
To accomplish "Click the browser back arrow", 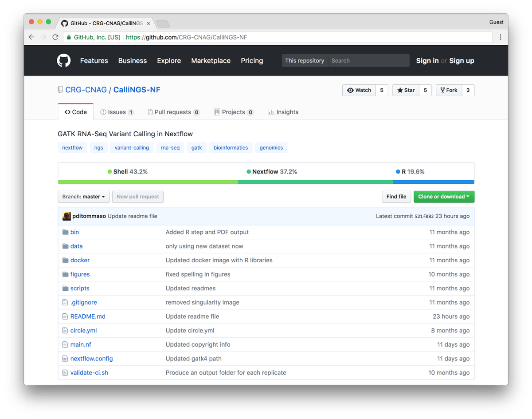I will pyautogui.click(x=31, y=37).
